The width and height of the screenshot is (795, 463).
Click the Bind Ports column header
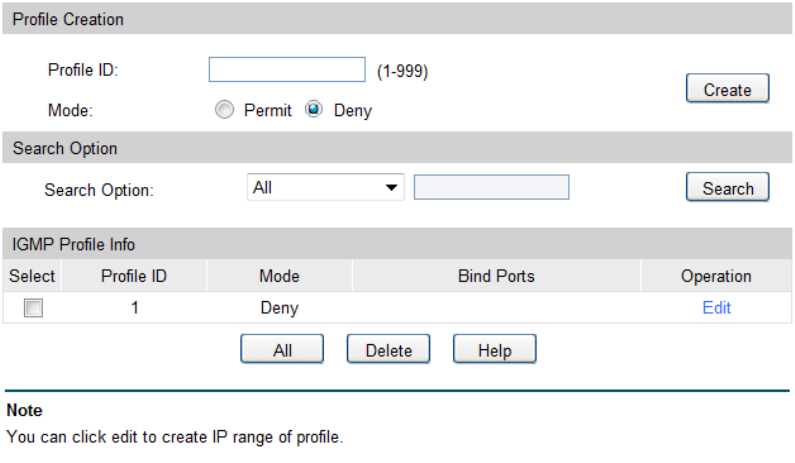(x=496, y=276)
